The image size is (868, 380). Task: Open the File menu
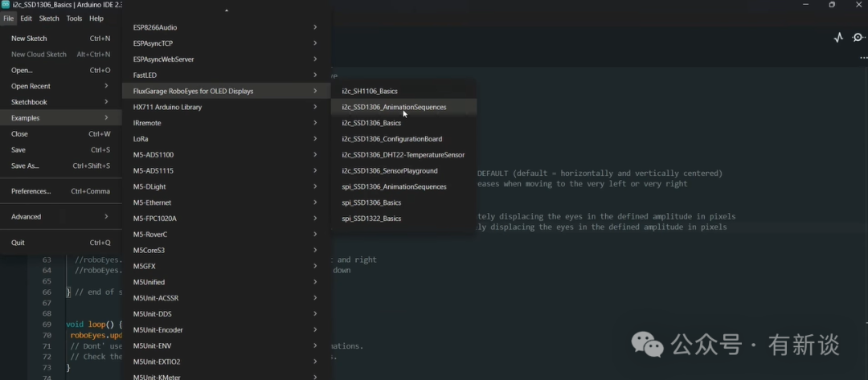[8, 18]
